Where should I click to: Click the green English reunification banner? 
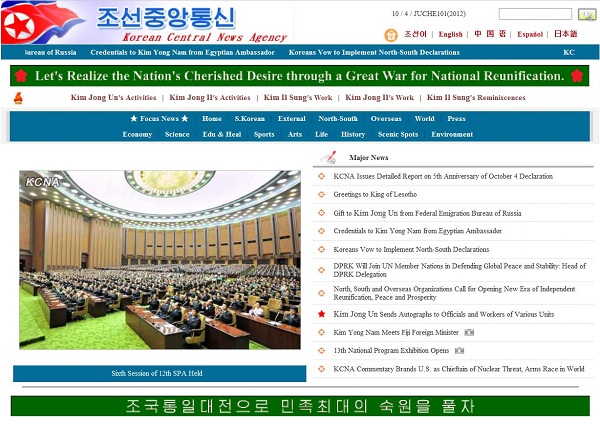point(299,76)
